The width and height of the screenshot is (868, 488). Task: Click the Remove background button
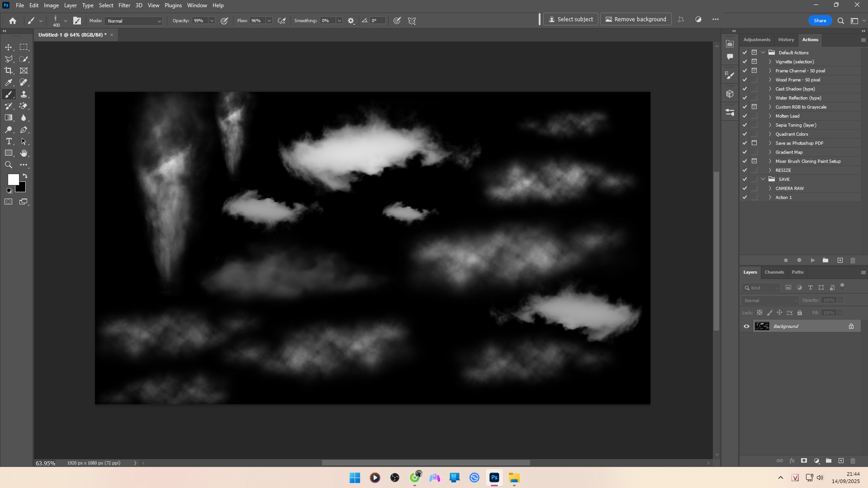click(x=636, y=19)
